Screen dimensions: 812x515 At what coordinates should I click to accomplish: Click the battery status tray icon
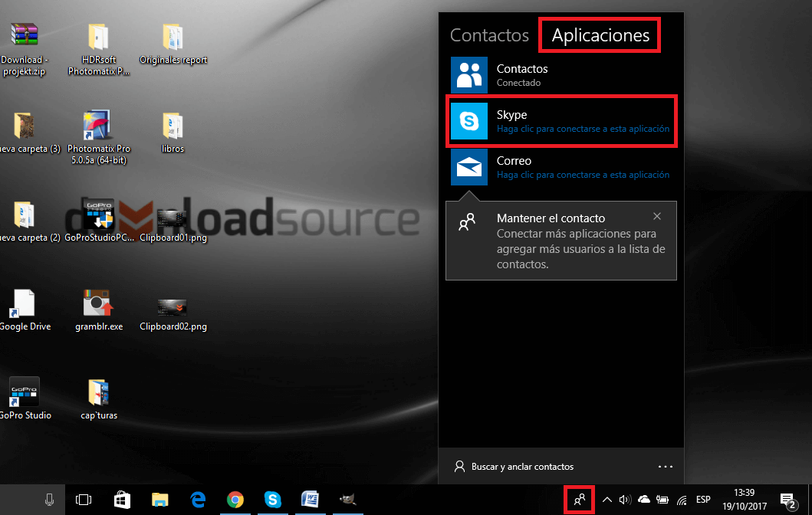[662, 500]
